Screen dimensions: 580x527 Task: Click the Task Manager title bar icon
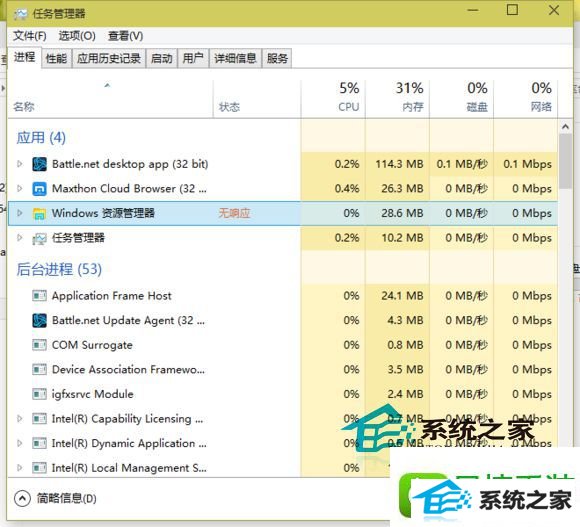pyautogui.click(x=21, y=14)
